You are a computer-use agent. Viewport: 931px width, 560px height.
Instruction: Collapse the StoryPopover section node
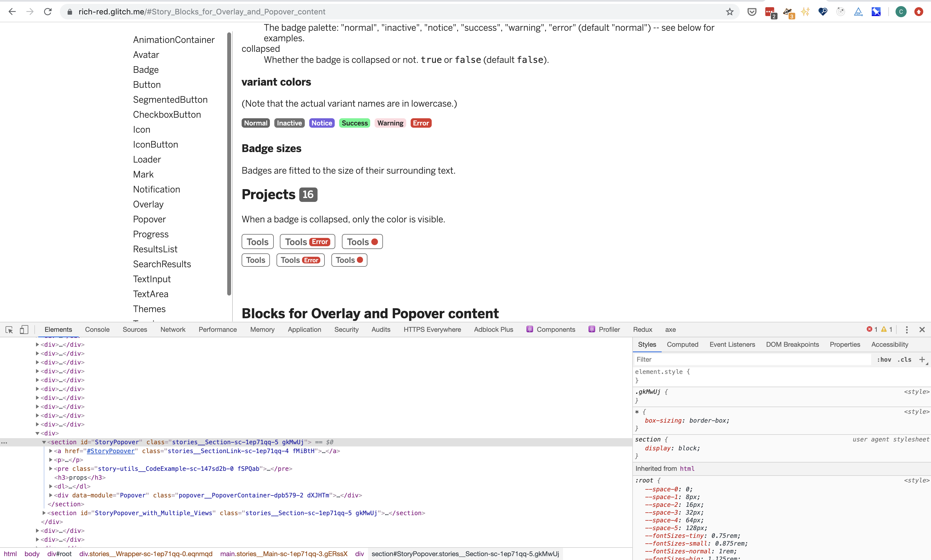pyautogui.click(x=44, y=442)
